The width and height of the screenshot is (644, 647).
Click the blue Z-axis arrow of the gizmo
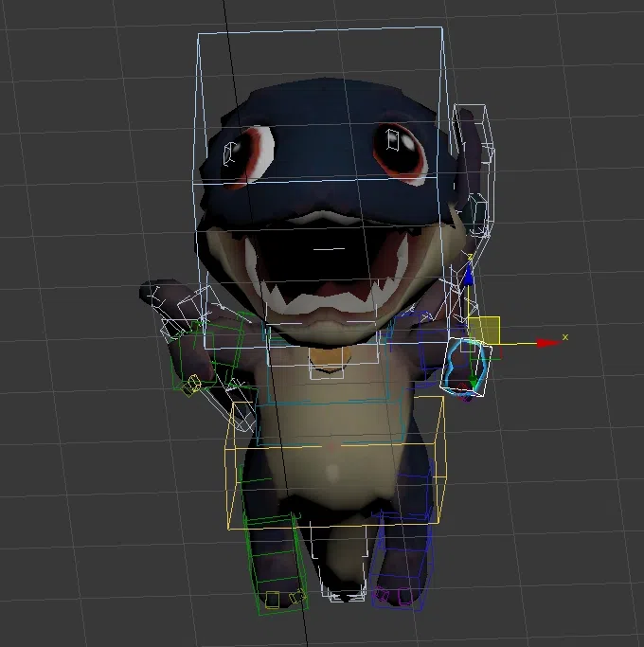[468, 277]
